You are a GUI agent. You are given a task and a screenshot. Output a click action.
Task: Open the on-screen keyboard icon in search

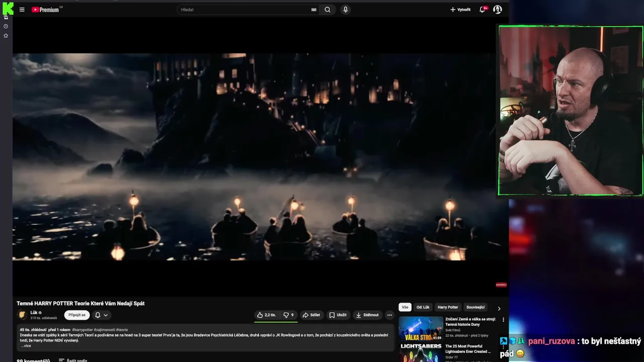tap(314, 10)
